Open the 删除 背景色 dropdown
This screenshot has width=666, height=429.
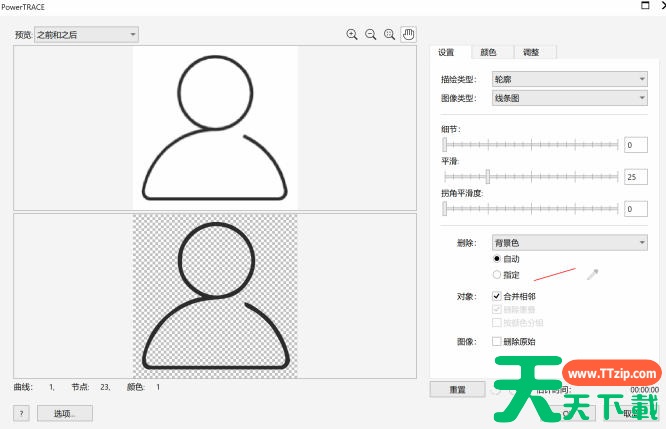coord(569,242)
